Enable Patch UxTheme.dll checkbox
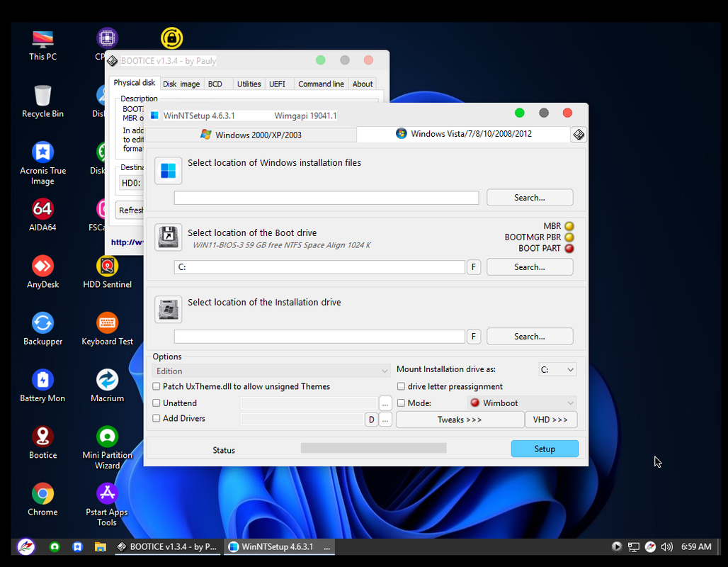Viewport: 728px width, 567px height. click(x=157, y=386)
